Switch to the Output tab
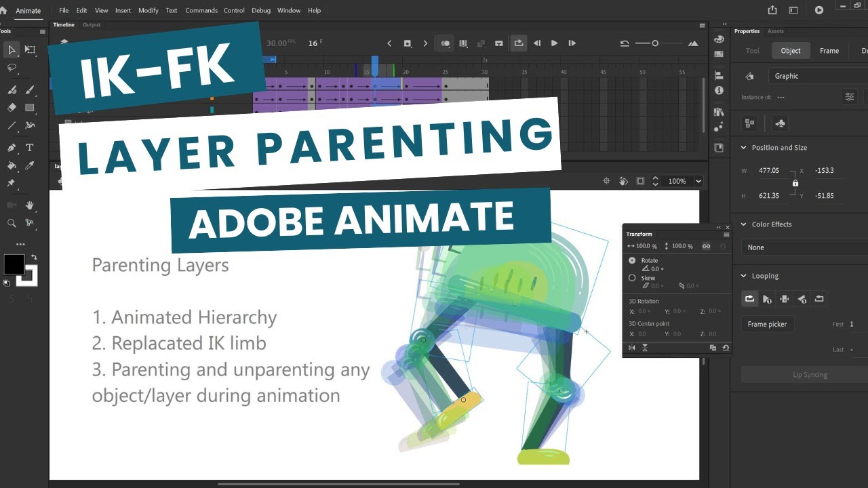868x488 pixels. coord(92,25)
